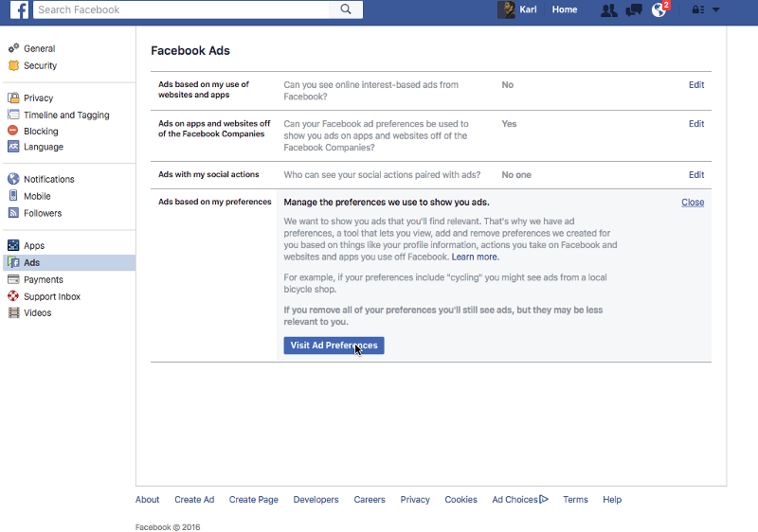Click the Support Inbox lifebuoy icon
This screenshot has width=758, height=532.
point(13,296)
